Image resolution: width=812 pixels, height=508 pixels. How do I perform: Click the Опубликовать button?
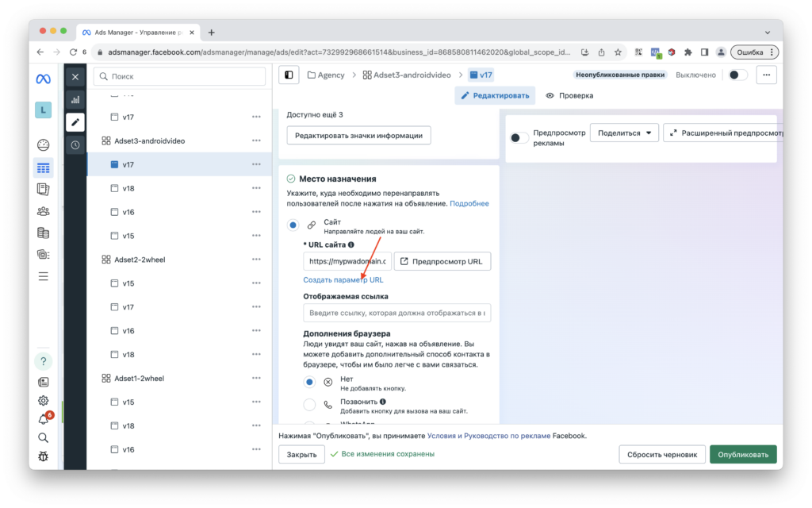point(743,454)
